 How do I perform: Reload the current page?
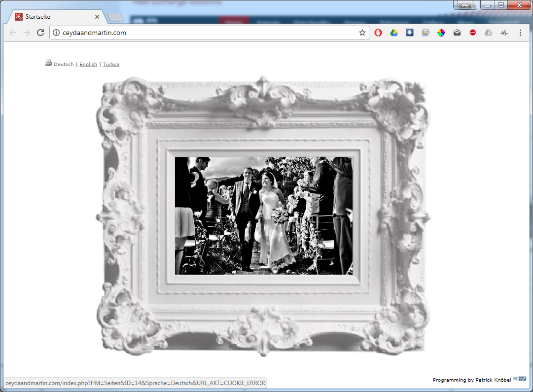tap(40, 33)
